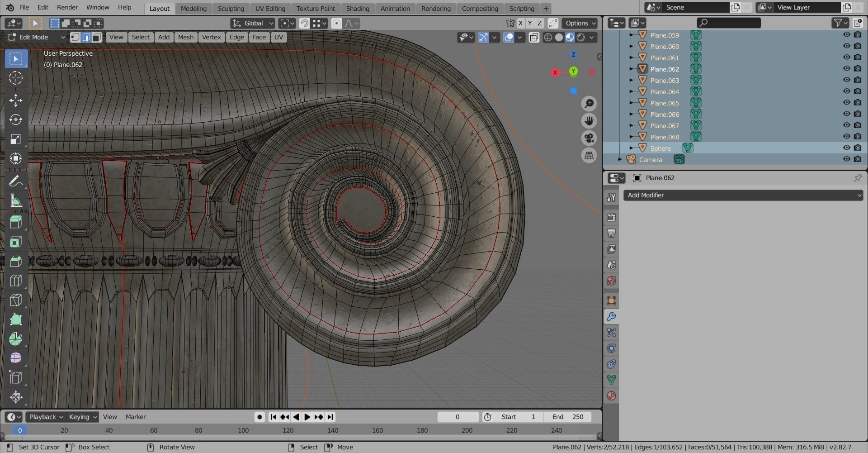Open shading options dropdown arrow
Image resolution: width=868 pixels, height=453 pixels.
pos(592,38)
